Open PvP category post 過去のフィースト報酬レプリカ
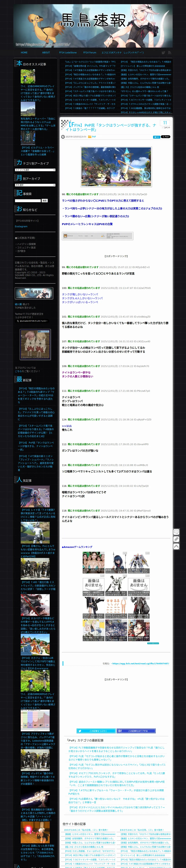This screenshot has width=186, height=868. click(x=117, y=783)
